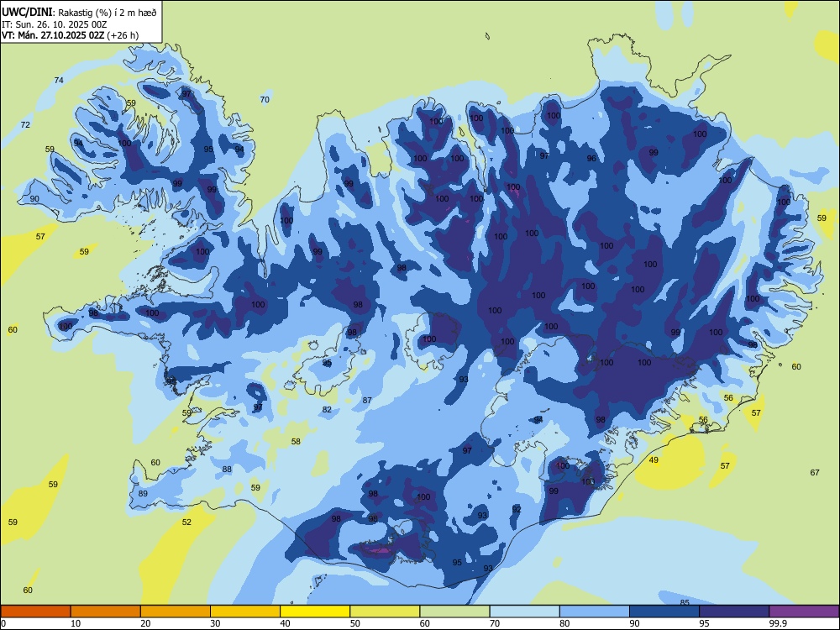Click the legend scale label '30'
The image size is (840, 630).
(x=215, y=623)
